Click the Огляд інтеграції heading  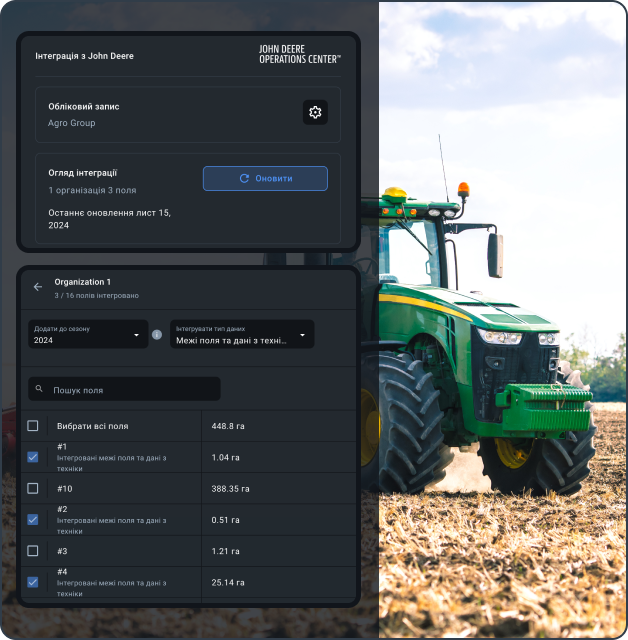point(82,173)
